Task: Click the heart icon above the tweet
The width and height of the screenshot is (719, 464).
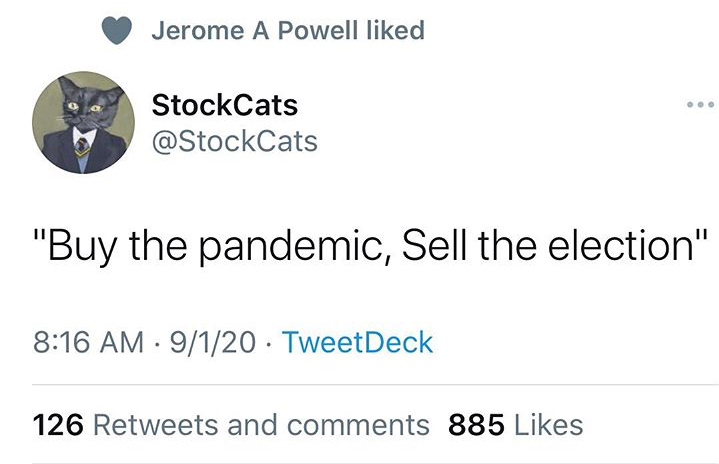Action: [x=119, y=31]
